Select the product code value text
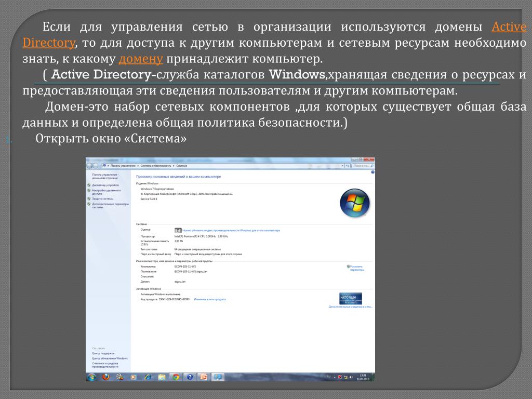 (x=174, y=300)
